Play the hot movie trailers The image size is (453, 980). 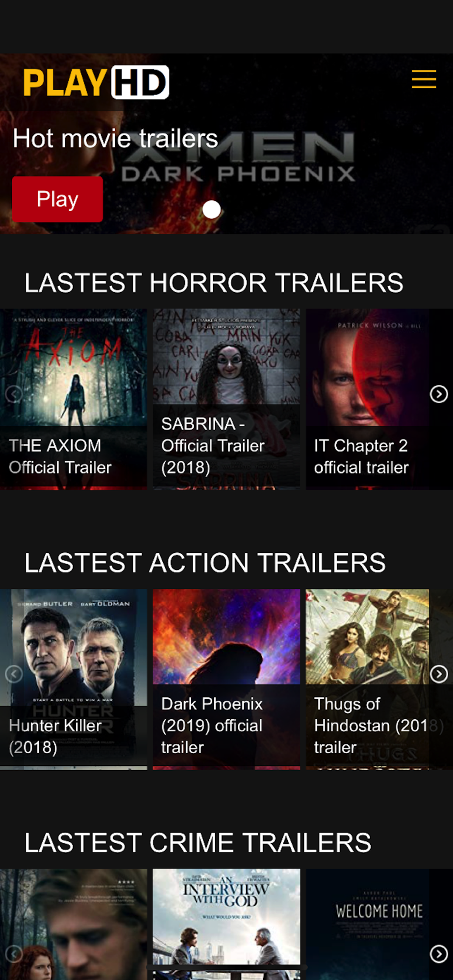click(x=57, y=199)
